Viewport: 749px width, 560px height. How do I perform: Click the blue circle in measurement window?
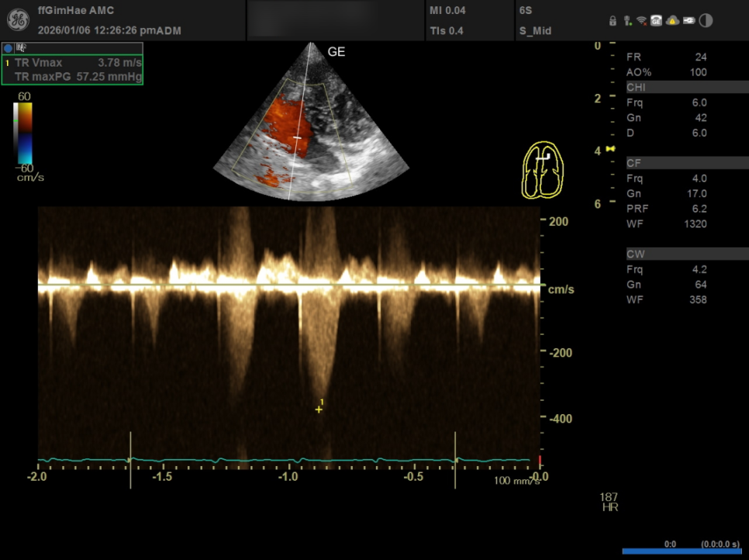coord(9,48)
